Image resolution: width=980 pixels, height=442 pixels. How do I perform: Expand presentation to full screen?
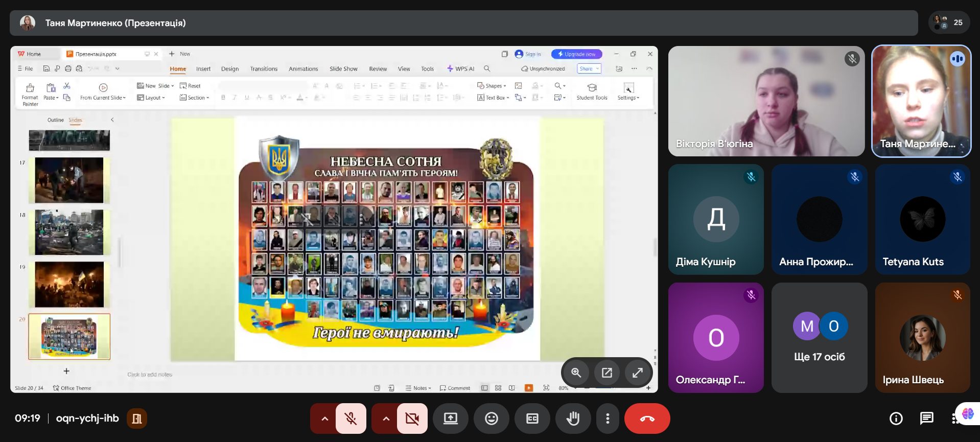[x=637, y=373]
